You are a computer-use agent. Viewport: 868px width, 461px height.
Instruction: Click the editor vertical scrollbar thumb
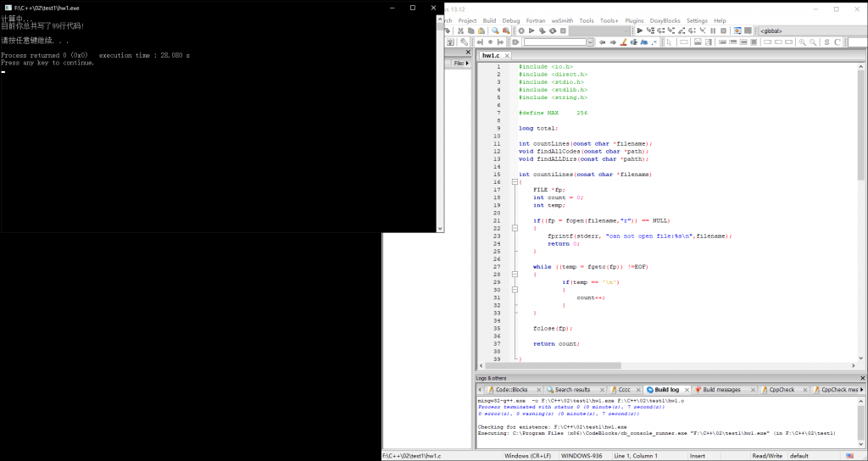point(861,125)
